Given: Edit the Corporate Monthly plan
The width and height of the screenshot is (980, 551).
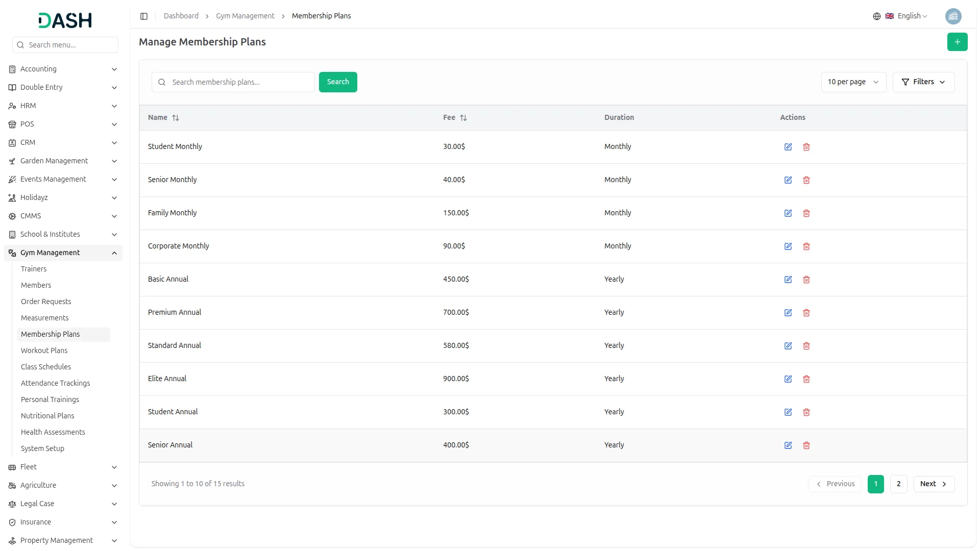Looking at the screenshot, I should 788,246.
